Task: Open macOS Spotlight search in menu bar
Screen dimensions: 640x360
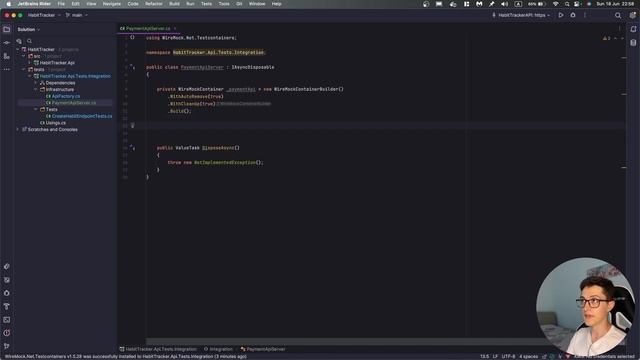Action: point(567,4)
